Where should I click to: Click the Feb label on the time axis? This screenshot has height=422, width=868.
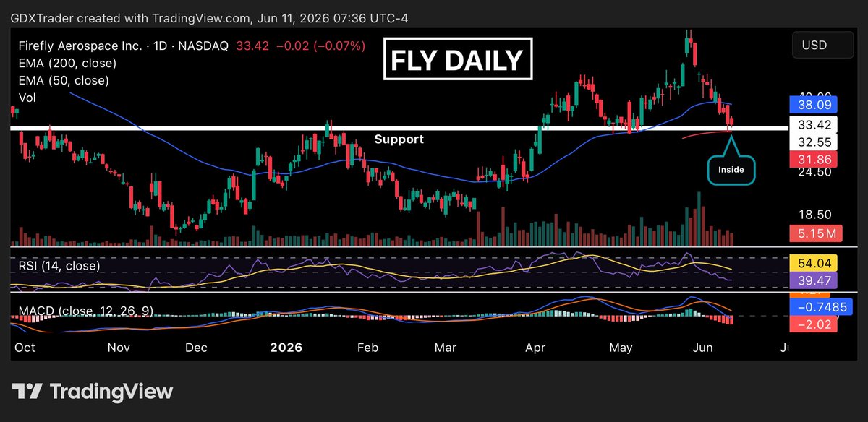point(367,348)
